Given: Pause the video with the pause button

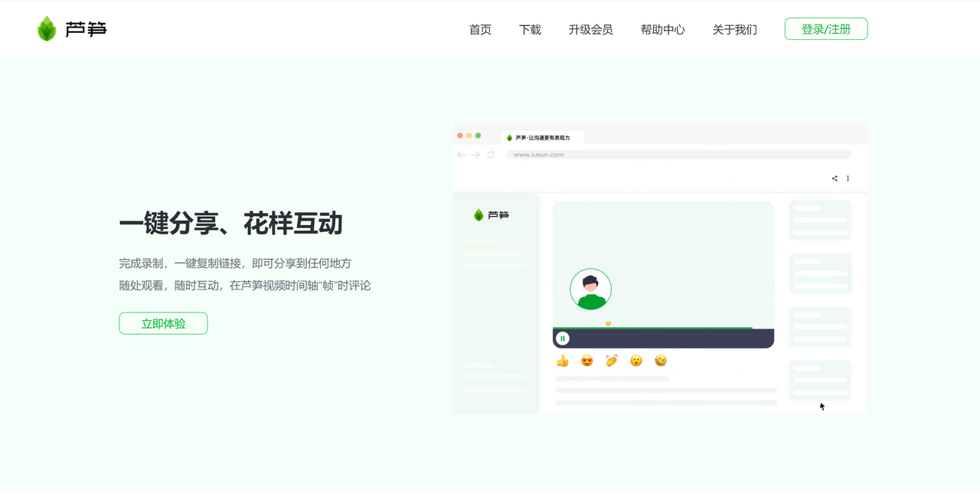Looking at the screenshot, I should pyautogui.click(x=563, y=339).
